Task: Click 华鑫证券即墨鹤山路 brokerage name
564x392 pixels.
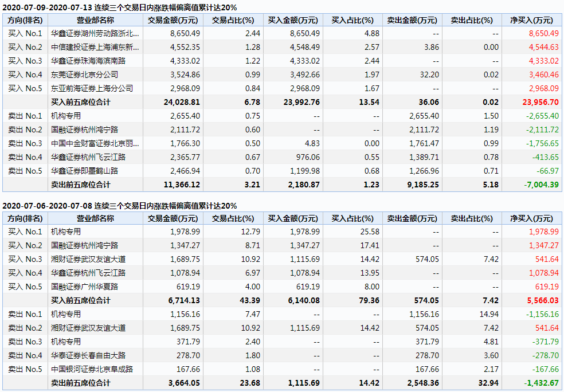Action: [88, 171]
